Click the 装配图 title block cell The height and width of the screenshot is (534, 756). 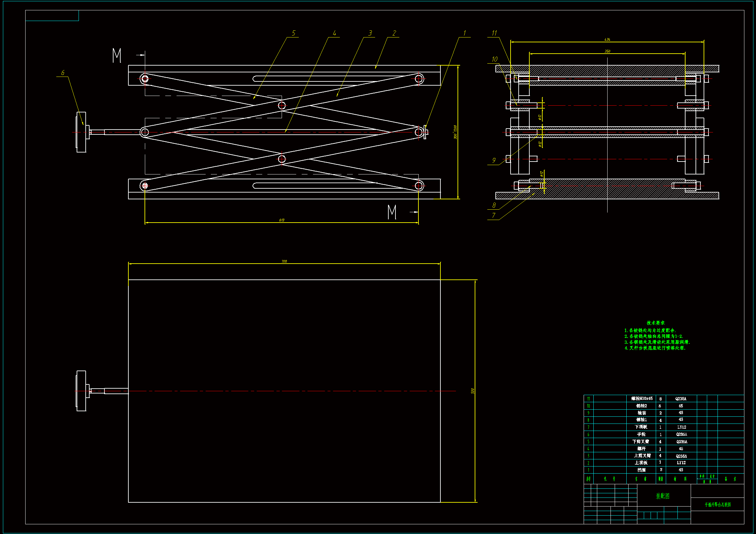[x=663, y=496]
